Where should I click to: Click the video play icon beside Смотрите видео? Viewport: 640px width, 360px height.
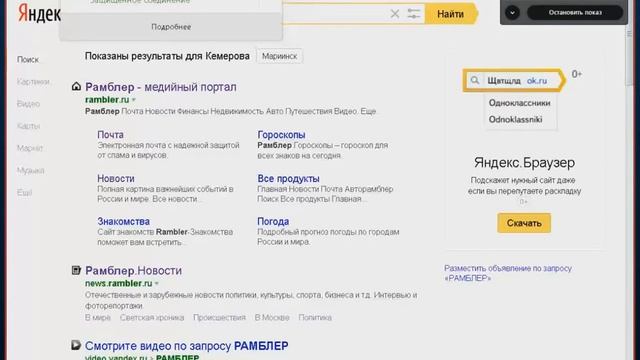click(x=76, y=345)
